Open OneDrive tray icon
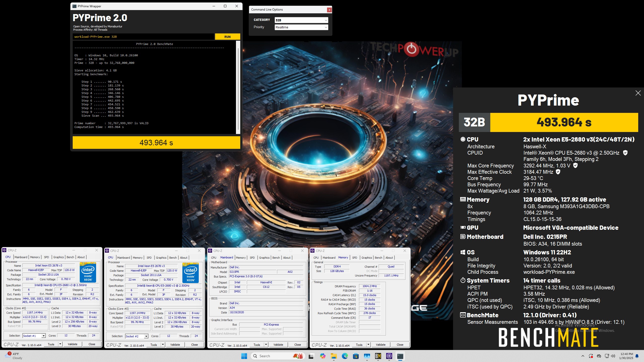644x362 pixels. tap(599, 356)
